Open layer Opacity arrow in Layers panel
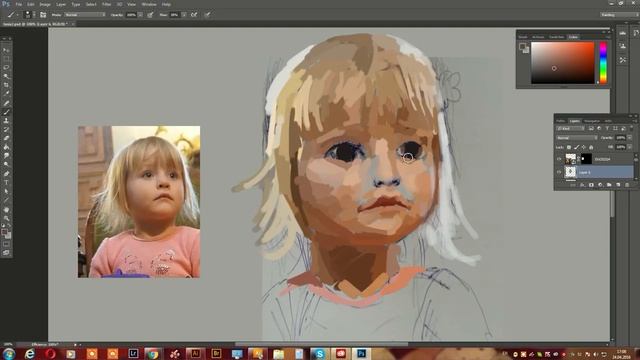This screenshot has width=640, height=360. point(629,138)
